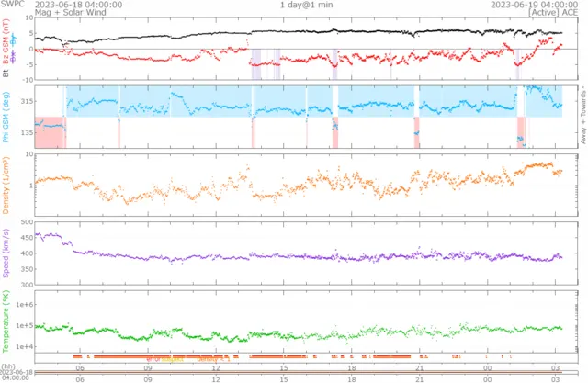Screen dimensions: 588x383
Task: Click the 0 tick on the Bz axis
Action: point(30,49)
